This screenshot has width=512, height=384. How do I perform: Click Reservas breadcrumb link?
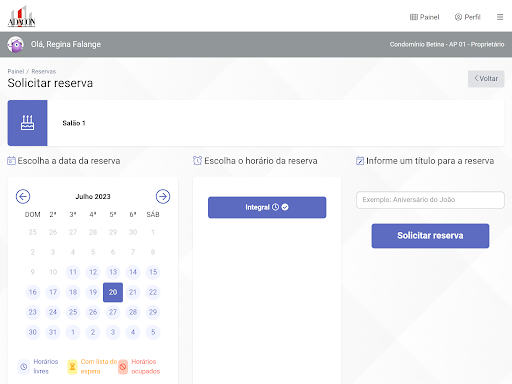click(44, 71)
